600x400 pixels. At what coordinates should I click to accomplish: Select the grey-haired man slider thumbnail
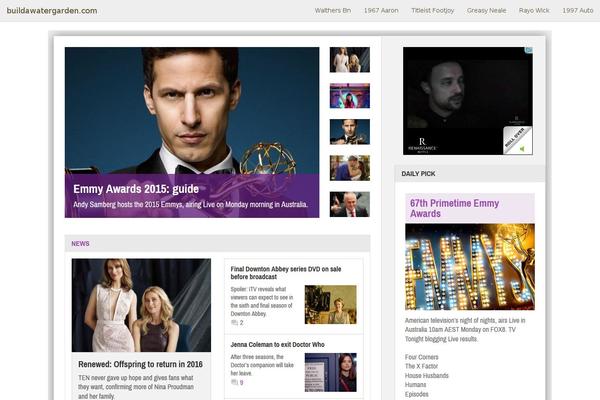click(x=350, y=204)
